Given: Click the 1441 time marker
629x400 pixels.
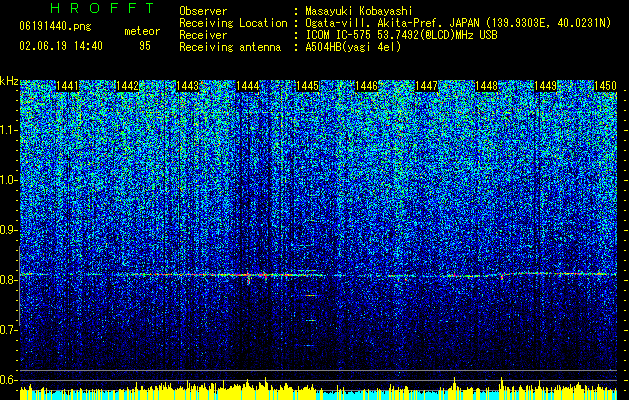Looking at the screenshot, I should point(67,86).
